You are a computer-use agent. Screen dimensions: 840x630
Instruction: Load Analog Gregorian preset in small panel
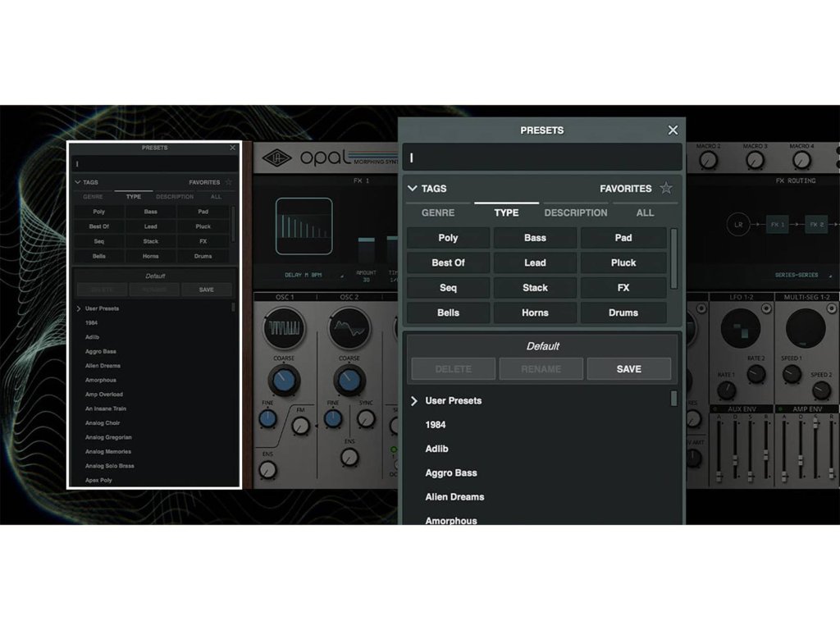[x=108, y=437]
